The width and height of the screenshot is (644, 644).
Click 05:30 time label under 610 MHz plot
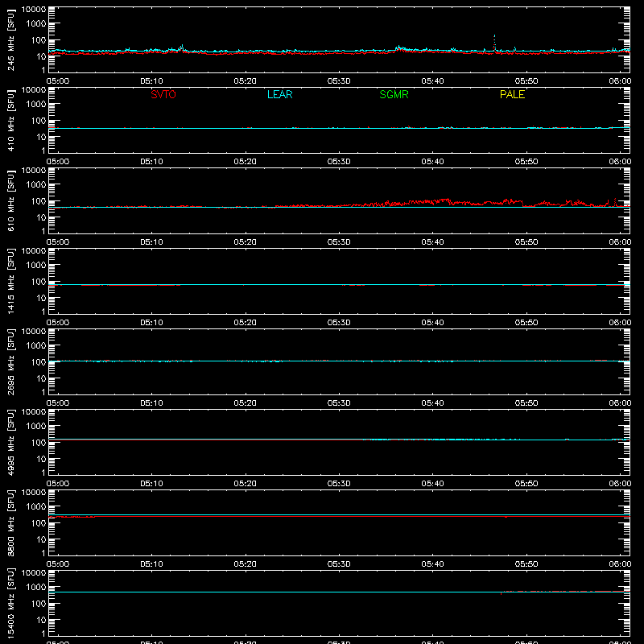coord(339,242)
